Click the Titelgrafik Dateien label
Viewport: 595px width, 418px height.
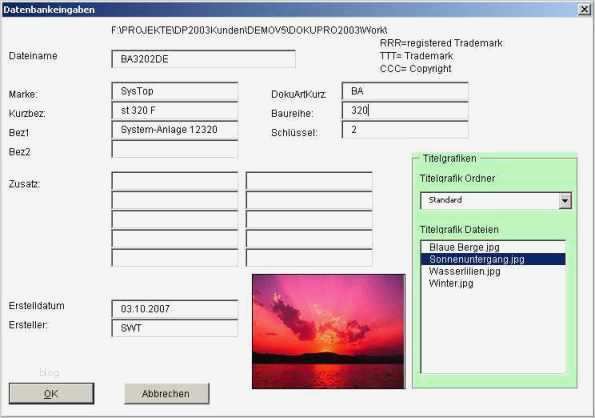click(459, 230)
